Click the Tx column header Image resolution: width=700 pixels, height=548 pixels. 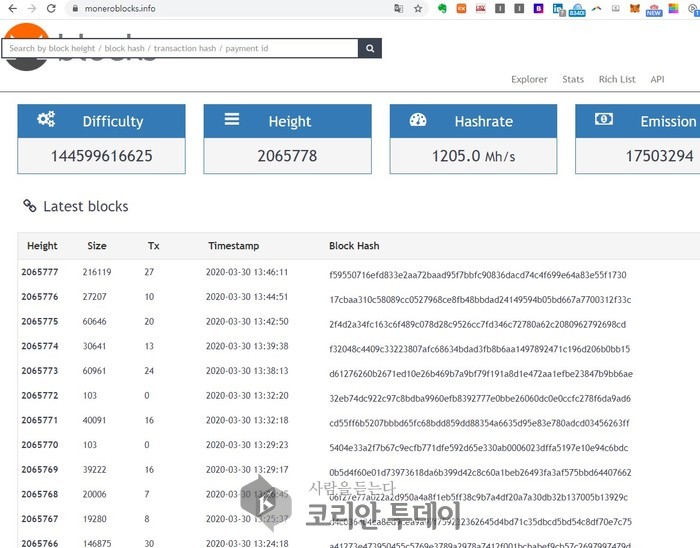154,246
